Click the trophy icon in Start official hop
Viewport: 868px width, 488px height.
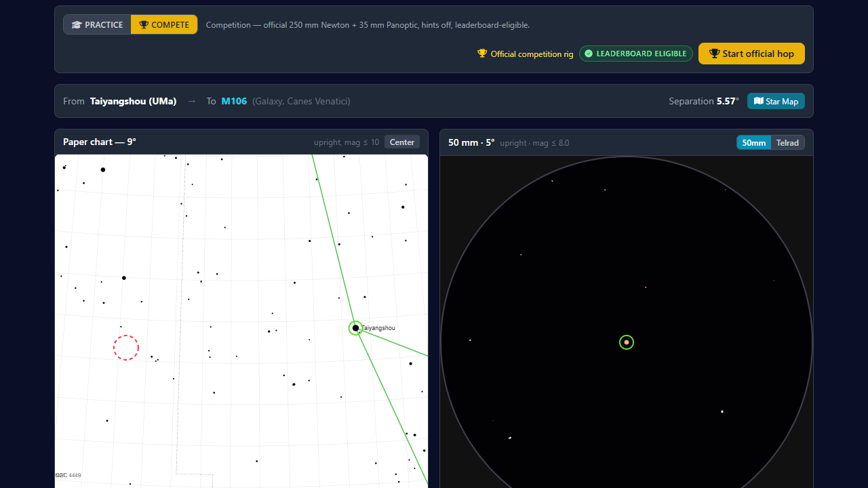coord(714,54)
